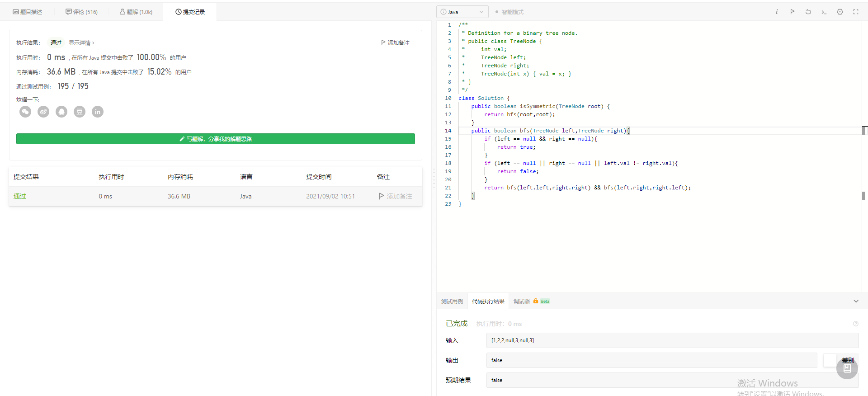Click the 2021/09/02 10:51 timestamp cell
The height and width of the screenshot is (396, 868).
coord(330,196)
